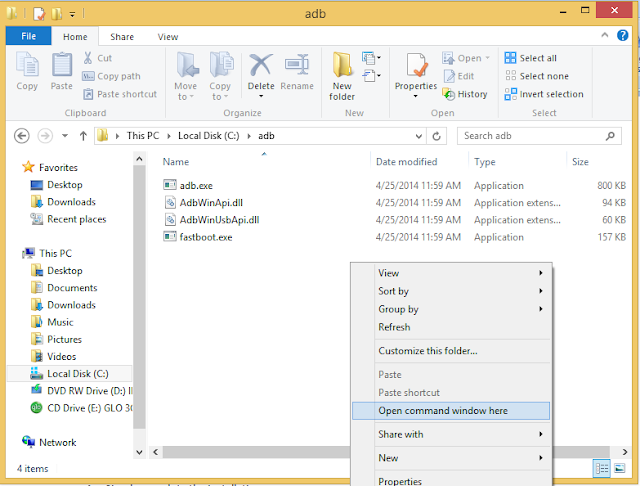The height and width of the screenshot is (486, 640).
Task: Open the recent locations dropdown
Action: pos(65,136)
